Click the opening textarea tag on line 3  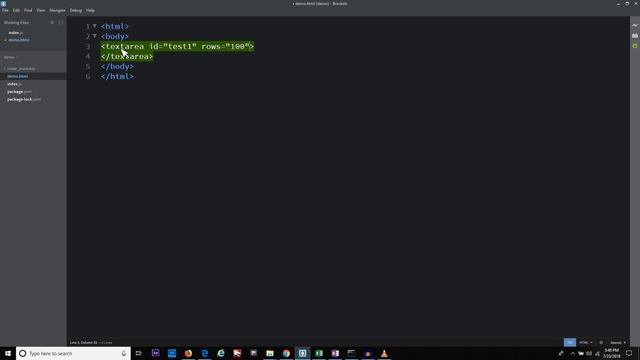(x=178, y=47)
